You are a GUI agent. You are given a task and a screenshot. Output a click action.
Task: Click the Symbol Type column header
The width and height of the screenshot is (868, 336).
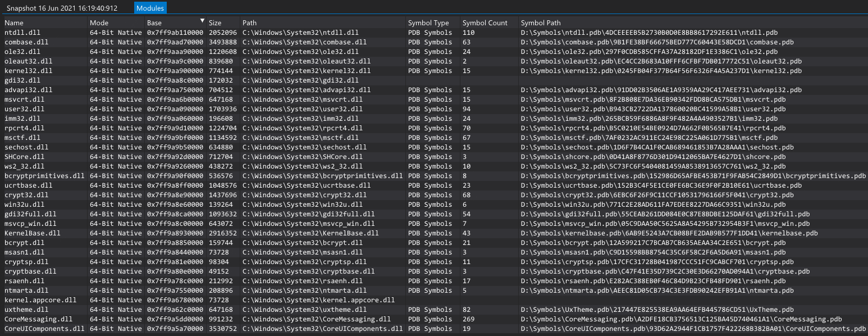(x=428, y=22)
